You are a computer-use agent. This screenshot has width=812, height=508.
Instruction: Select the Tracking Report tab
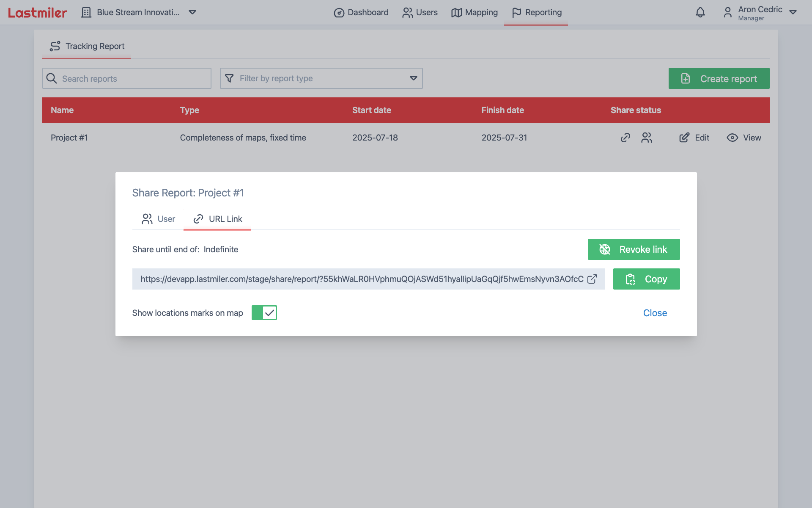pyautogui.click(x=87, y=46)
